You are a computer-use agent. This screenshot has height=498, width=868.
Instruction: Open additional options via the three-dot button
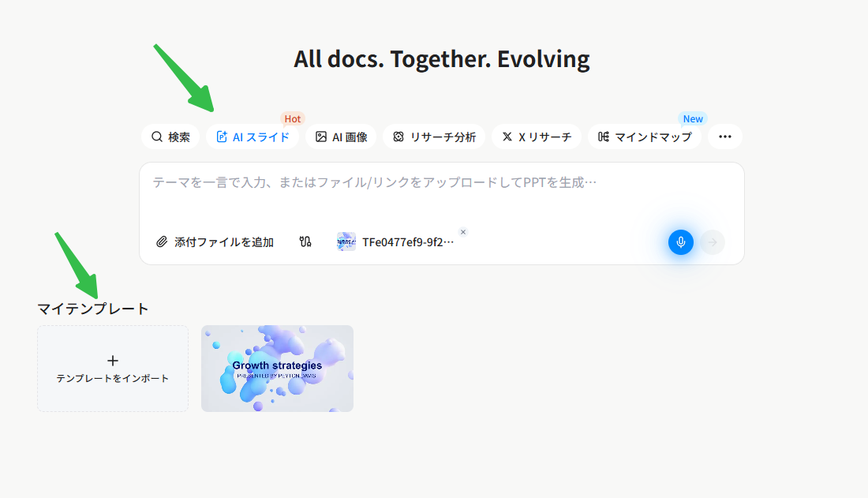pyautogui.click(x=724, y=137)
